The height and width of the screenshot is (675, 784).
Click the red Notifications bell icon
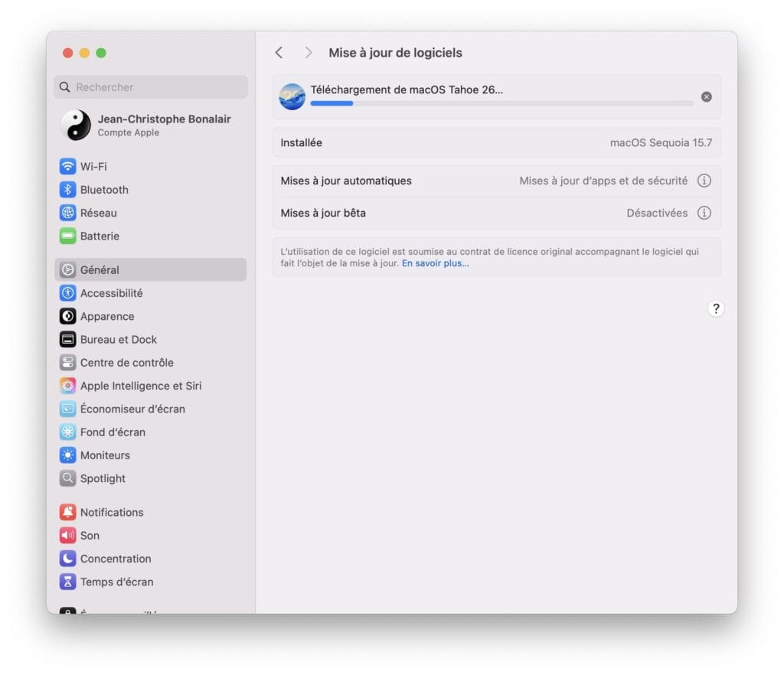pos(67,512)
